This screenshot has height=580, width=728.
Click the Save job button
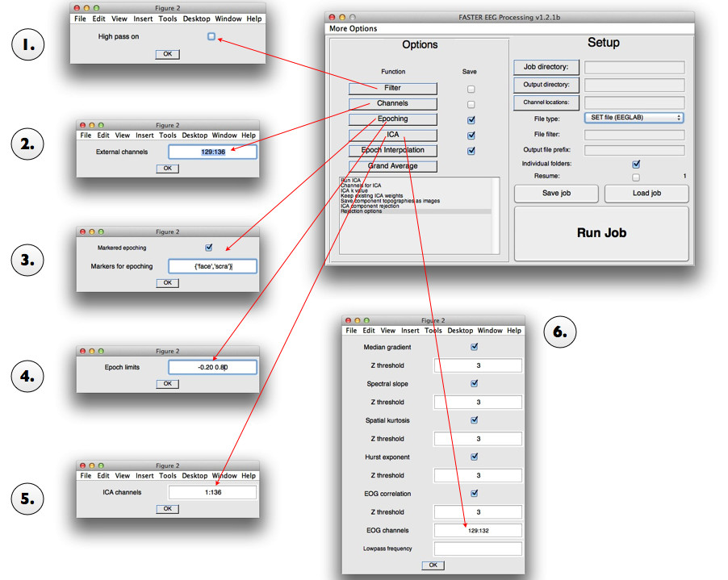point(556,194)
